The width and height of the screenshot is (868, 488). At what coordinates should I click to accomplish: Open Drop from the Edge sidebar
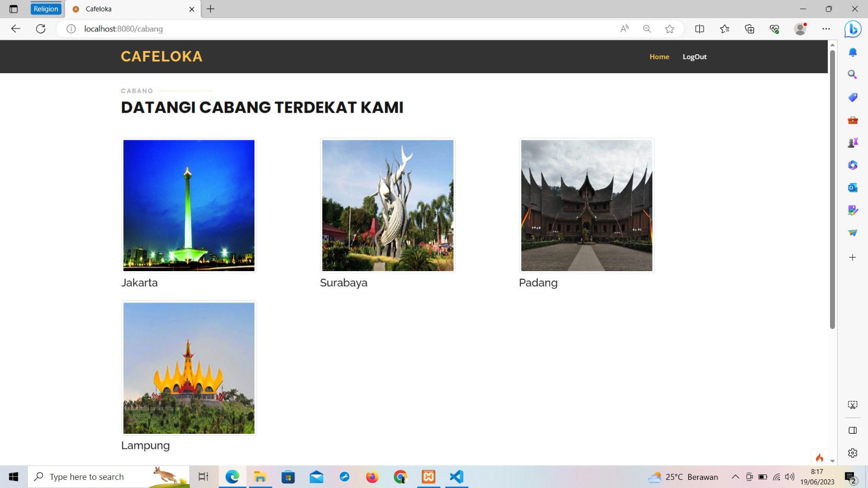coord(852,232)
